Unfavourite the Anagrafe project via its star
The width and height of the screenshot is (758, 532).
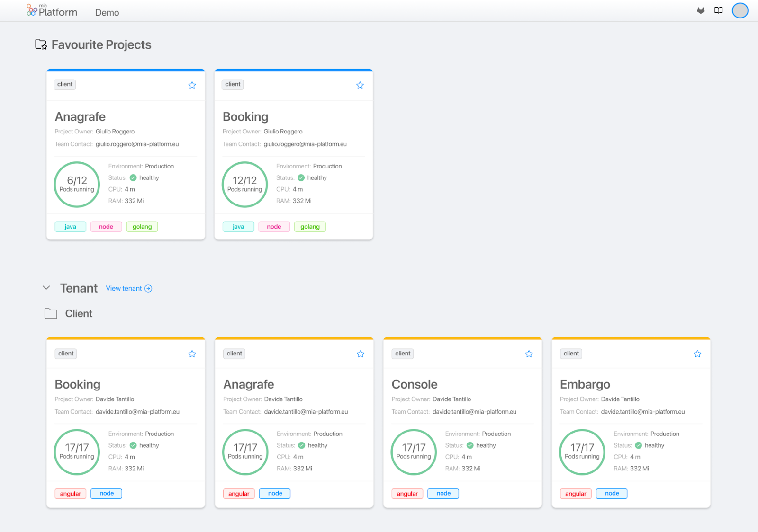pos(192,85)
